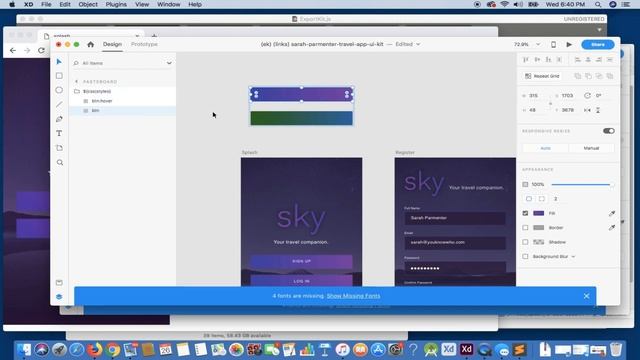
Task: Select the Zoom tool
Action: tap(60, 162)
